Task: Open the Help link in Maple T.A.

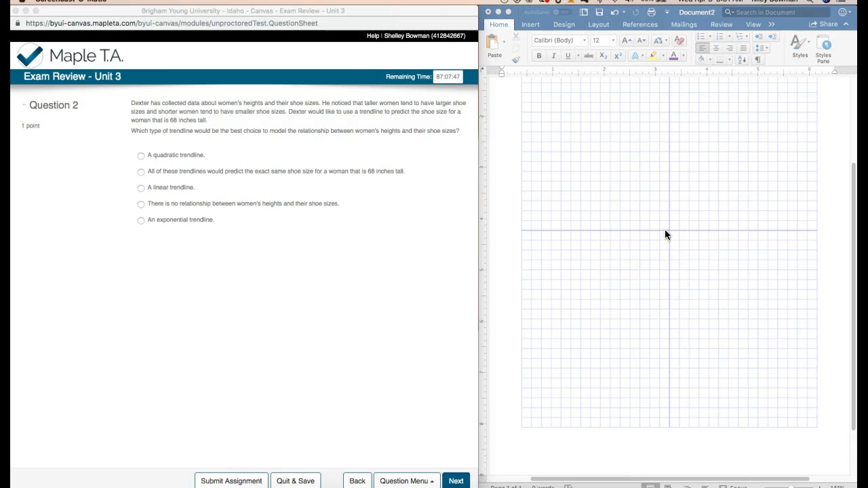Action: pyautogui.click(x=373, y=36)
